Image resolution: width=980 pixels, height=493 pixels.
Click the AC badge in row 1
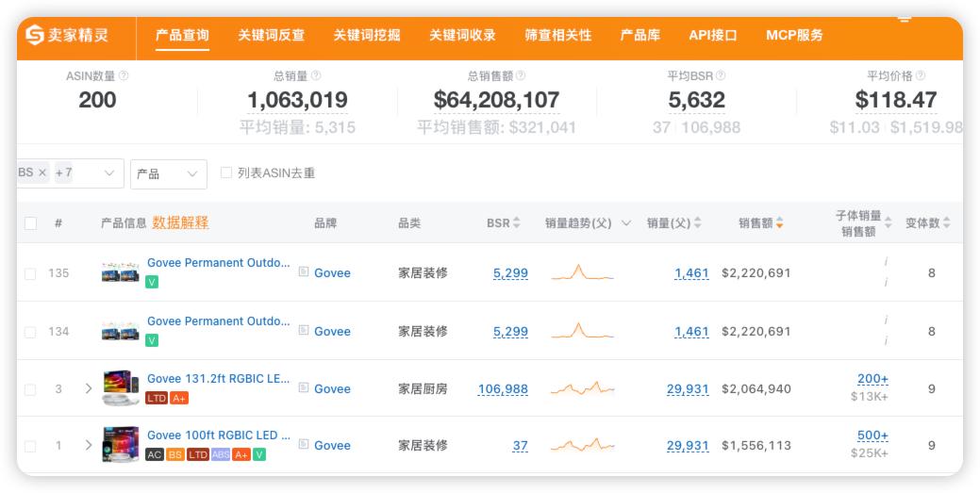[x=155, y=455]
